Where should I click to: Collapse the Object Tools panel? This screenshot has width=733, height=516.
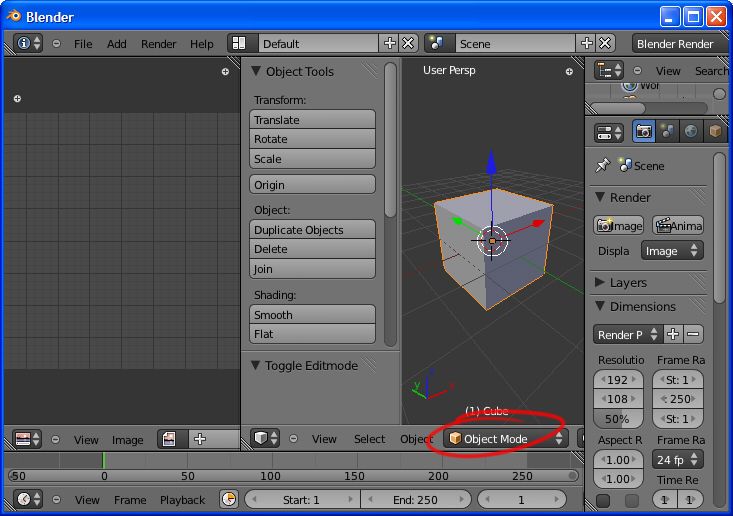point(256,71)
